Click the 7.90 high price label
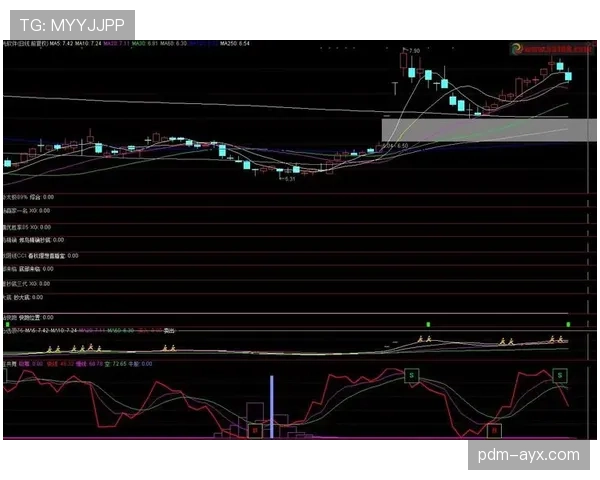The image size is (600, 480). (x=413, y=50)
